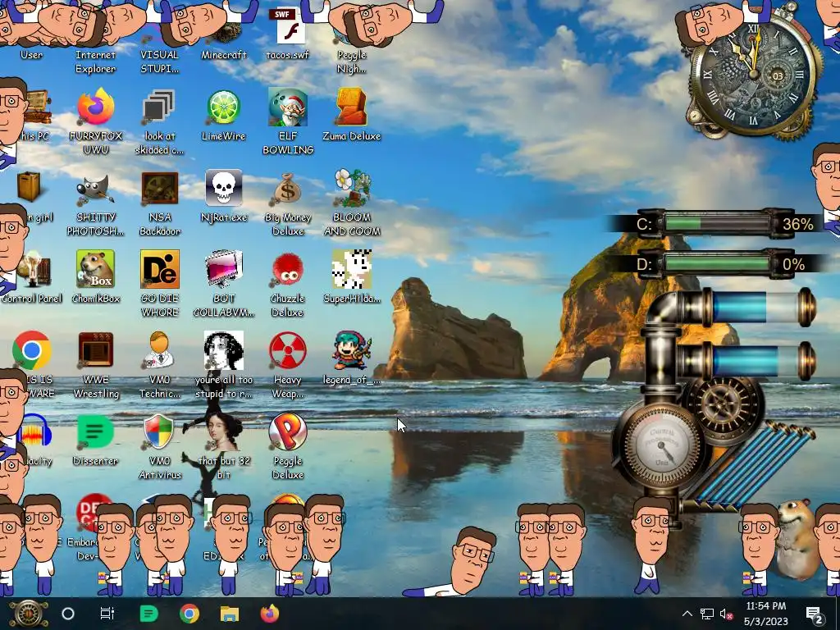This screenshot has height=630, width=840.
Task: Click the muted volume tray icon
Action: point(727,614)
